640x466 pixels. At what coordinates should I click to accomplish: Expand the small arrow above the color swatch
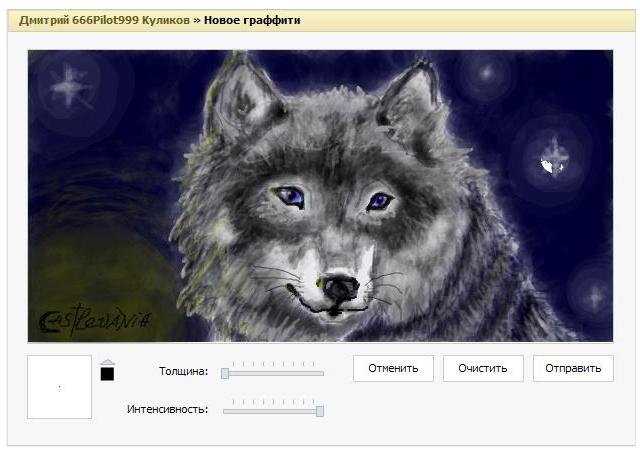point(108,362)
